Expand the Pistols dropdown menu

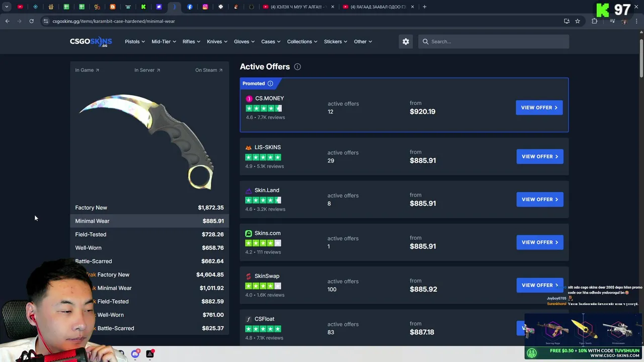tap(135, 42)
